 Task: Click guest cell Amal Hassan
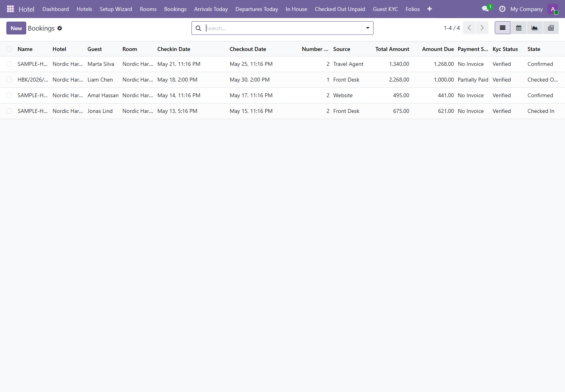103,95
